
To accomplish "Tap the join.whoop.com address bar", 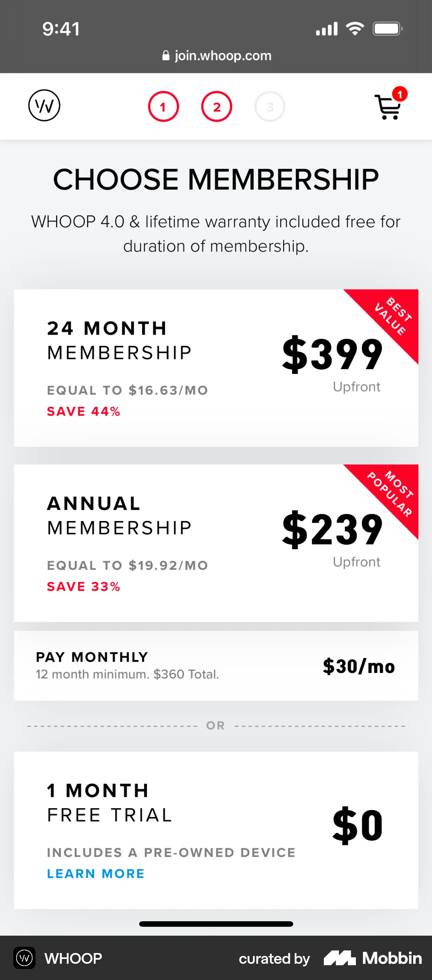I will tap(223, 56).
